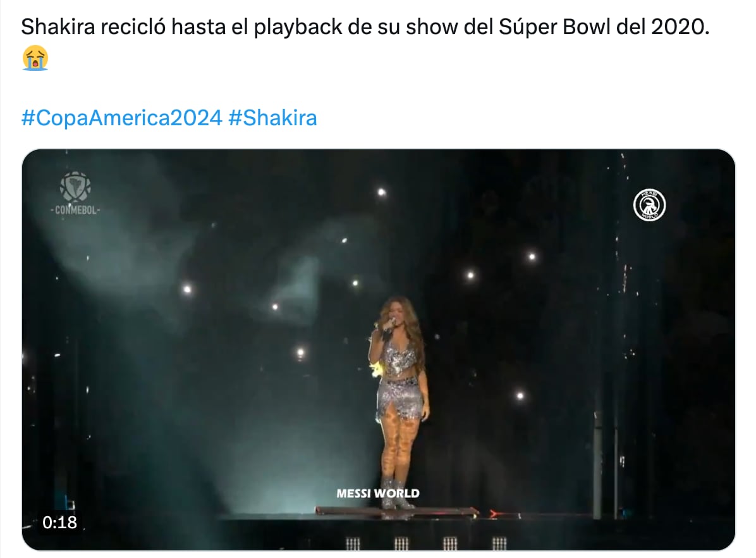
Task: Click the crying face emoji
Action: pos(35,58)
